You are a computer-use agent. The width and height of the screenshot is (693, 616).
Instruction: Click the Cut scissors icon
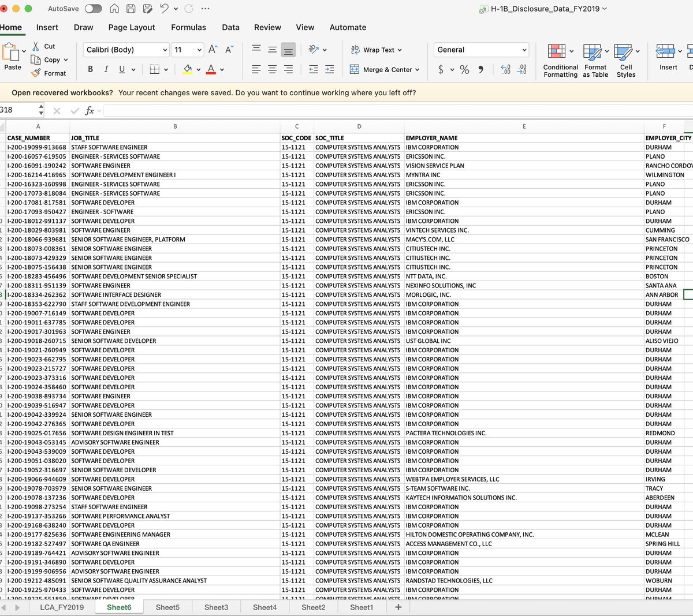[x=36, y=46]
